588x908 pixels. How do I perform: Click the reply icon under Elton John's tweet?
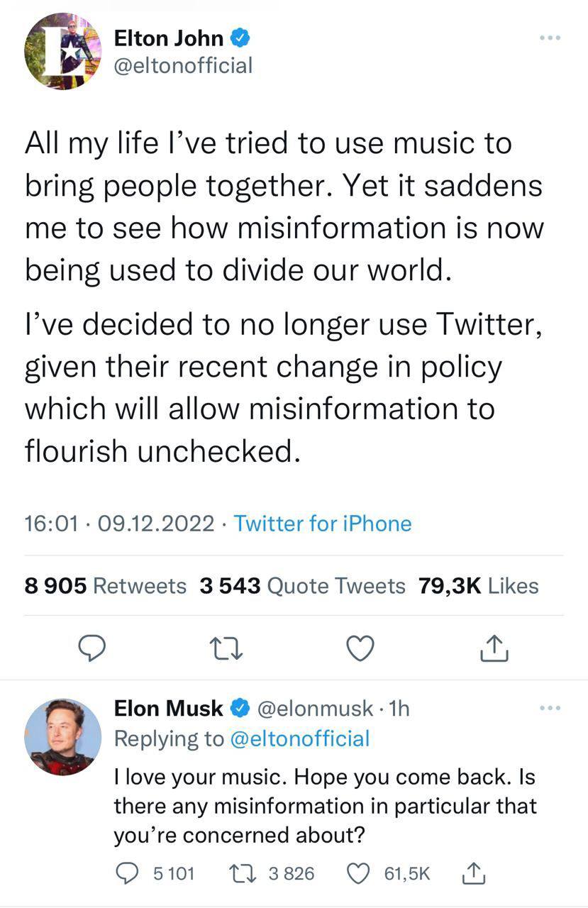[90, 647]
